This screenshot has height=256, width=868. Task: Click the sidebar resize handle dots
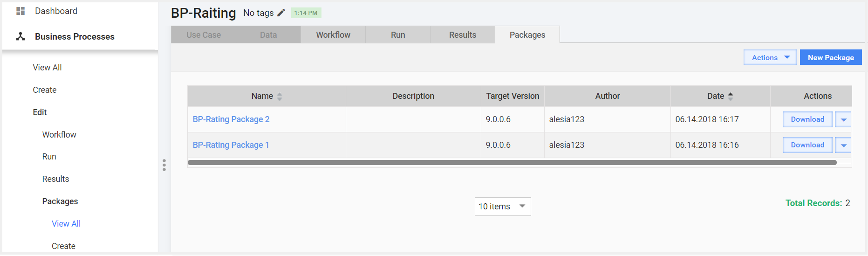coord(164,165)
